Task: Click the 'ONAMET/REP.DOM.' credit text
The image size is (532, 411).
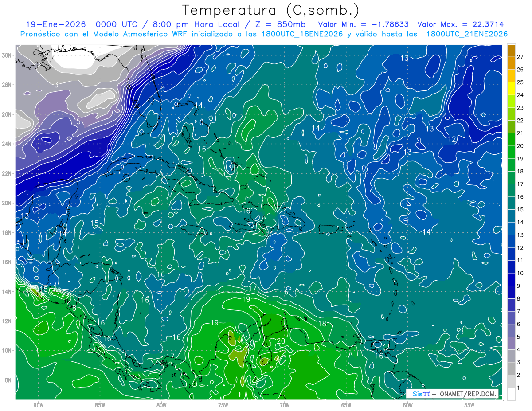Action: tap(468, 394)
